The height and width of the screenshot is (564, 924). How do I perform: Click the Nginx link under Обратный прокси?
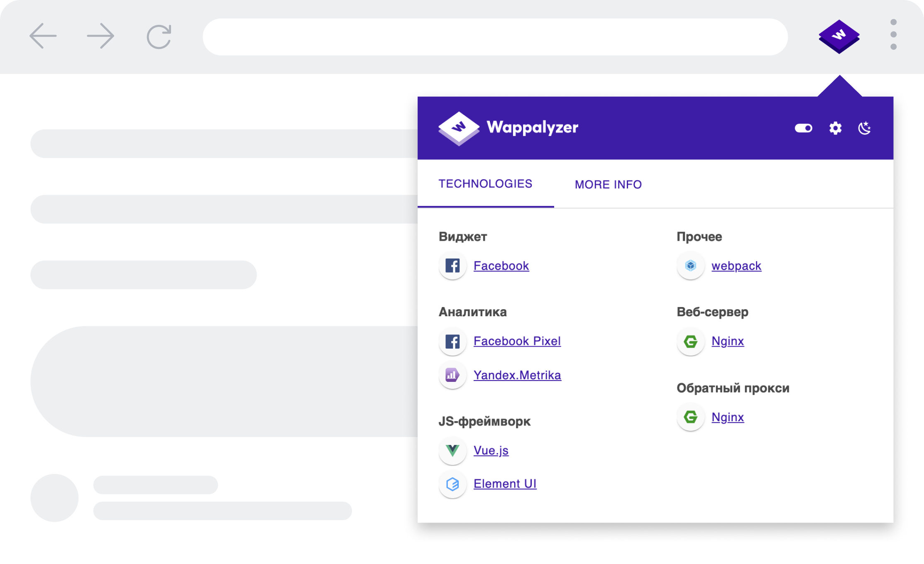click(728, 417)
